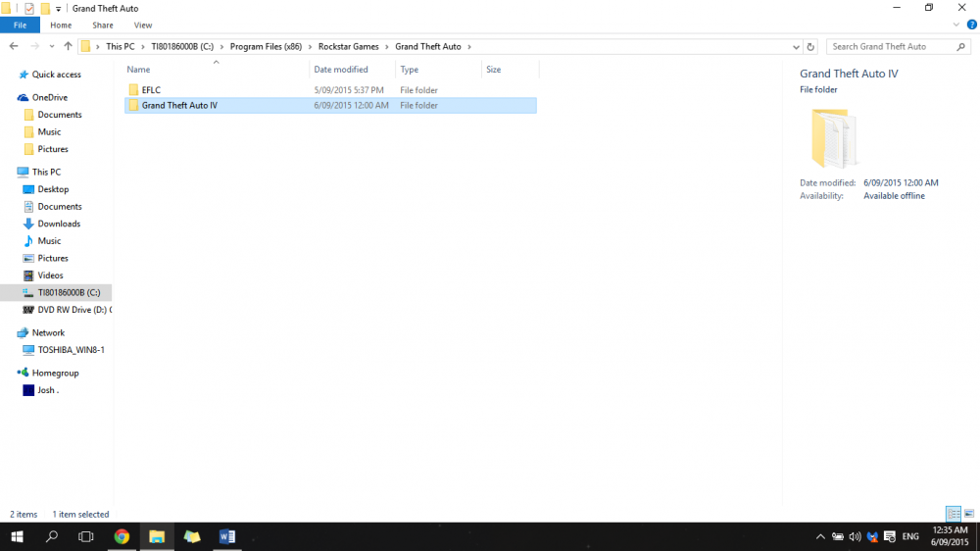This screenshot has height=551, width=980.
Task: Click TI80186000B (C:) in the breadcrumb
Action: (182, 46)
